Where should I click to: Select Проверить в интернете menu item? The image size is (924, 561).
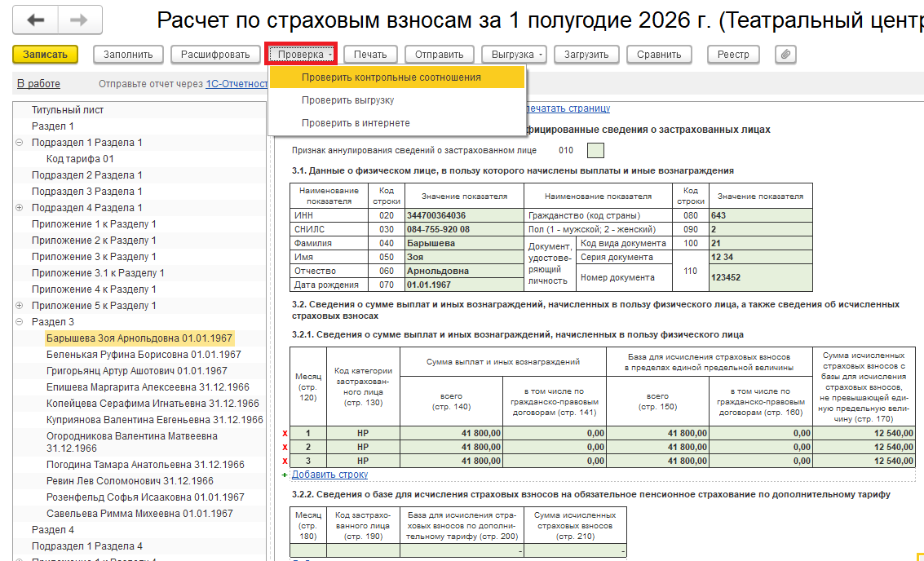pos(396,123)
